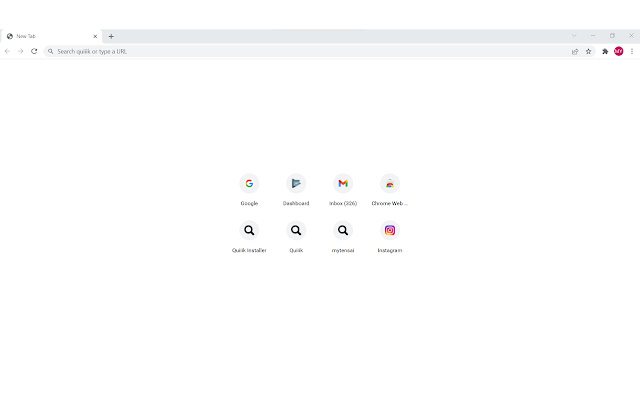The width and height of the screenshot is (640, 400).
Task: Minimize the Chrome window
Action: (x=593, y=36)
